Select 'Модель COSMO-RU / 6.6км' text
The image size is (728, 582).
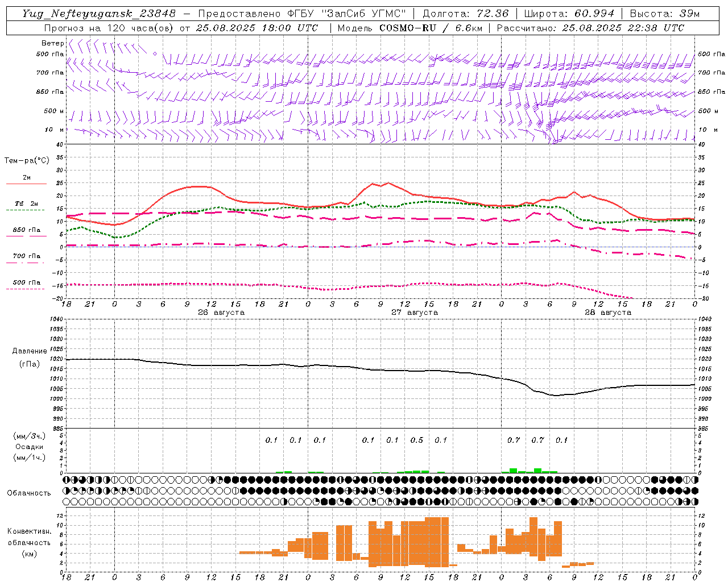click(410, 28)
